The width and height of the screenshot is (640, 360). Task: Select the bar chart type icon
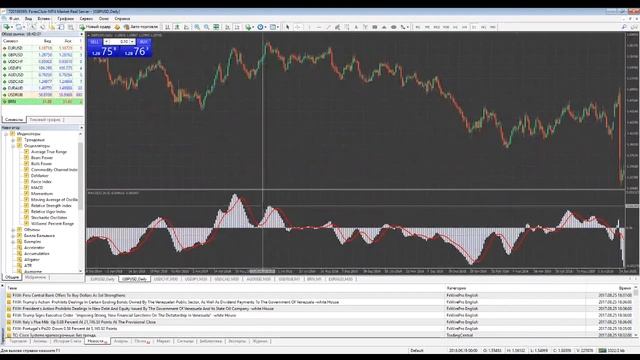click(x=167, y=27)
